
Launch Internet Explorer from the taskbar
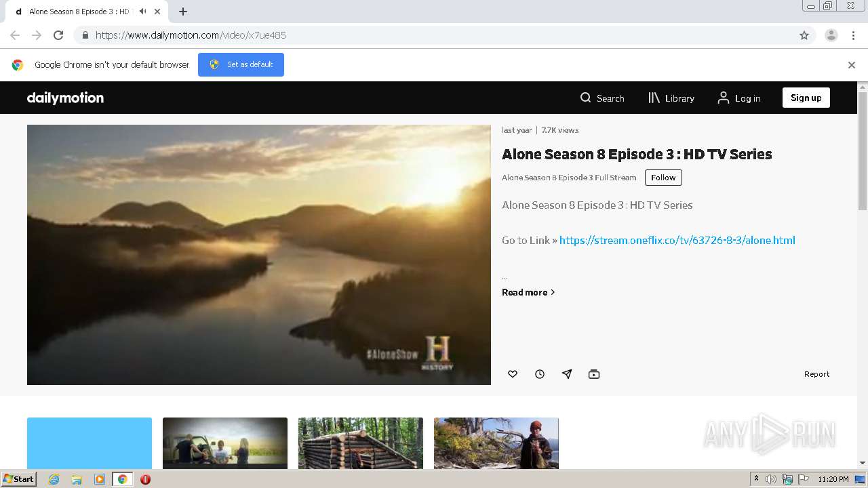click(54, 479)
